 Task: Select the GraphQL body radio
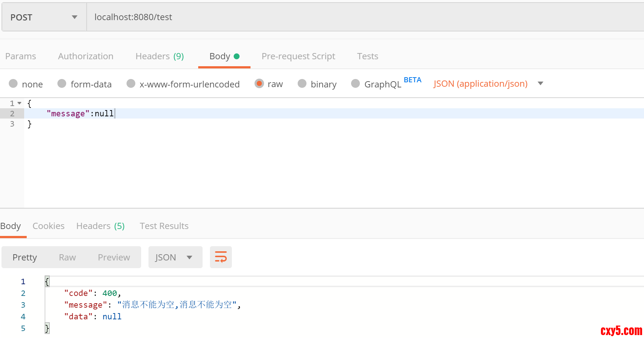[x=355, y=84]
